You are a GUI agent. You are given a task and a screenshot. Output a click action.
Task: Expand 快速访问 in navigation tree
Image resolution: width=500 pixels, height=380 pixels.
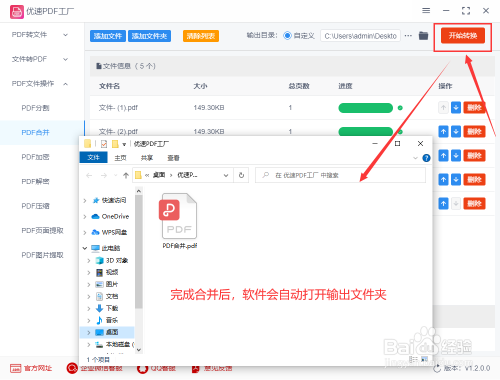point(85,200)
